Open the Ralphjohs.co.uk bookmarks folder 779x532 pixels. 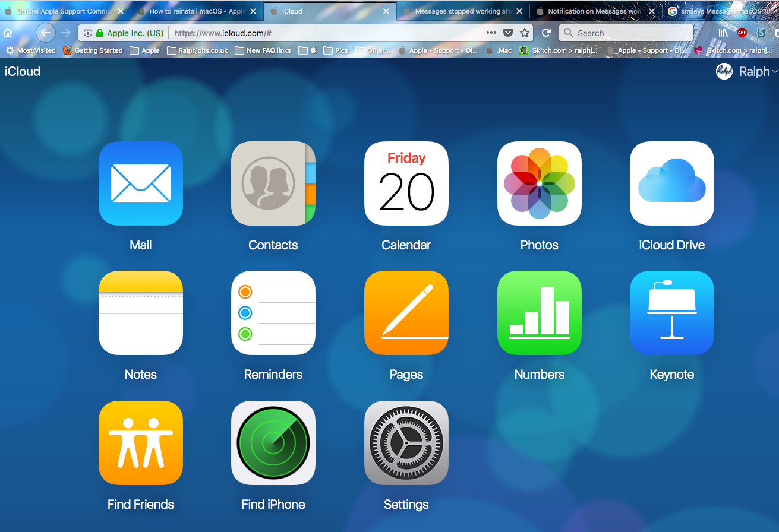[198, 50]
